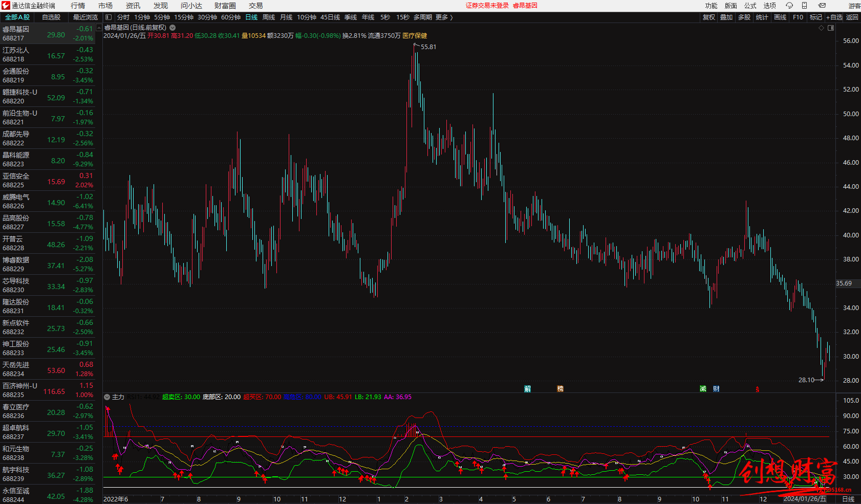Select 百济神州-U 688235 in stock list

coord(48,390)
